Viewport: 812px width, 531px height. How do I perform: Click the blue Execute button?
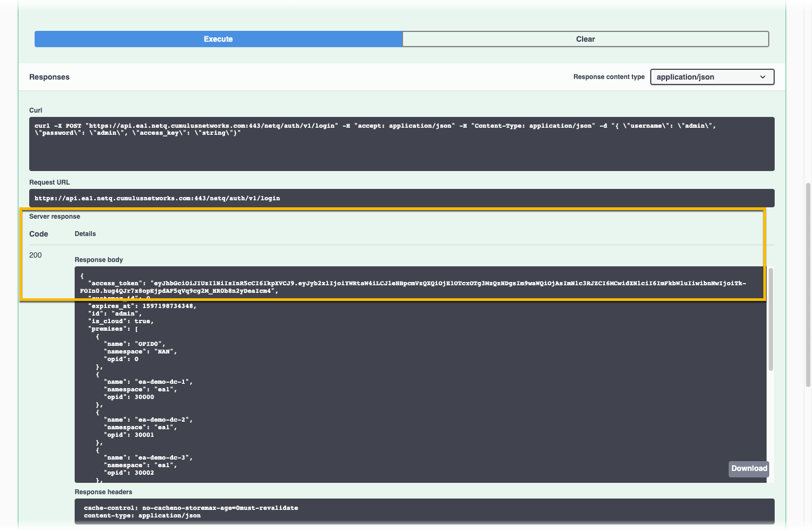pyautogui.click(x=218, y=39)
